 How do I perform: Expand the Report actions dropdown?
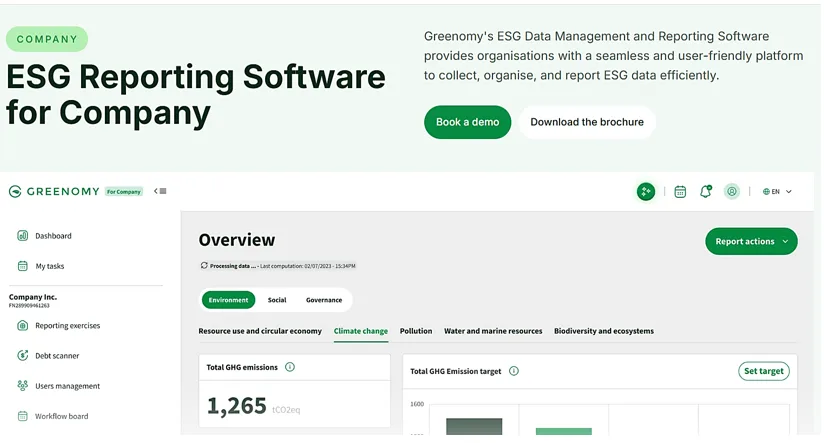point(751,241)
